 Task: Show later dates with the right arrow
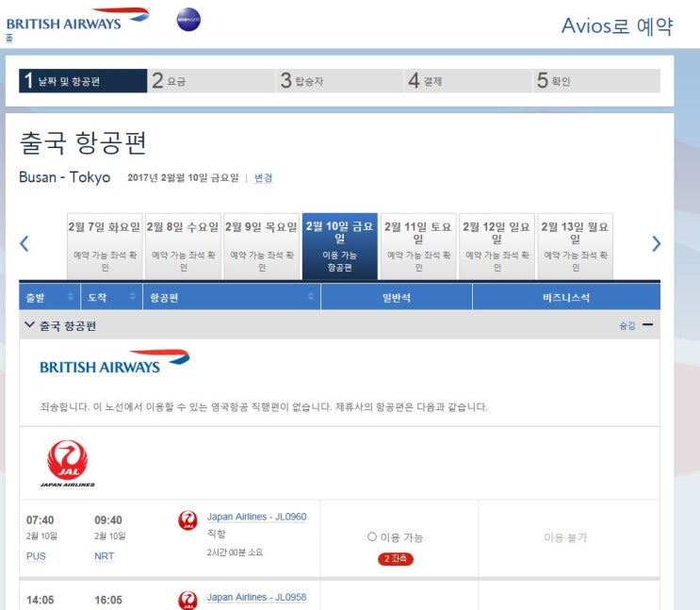click(x=656, y=243)
